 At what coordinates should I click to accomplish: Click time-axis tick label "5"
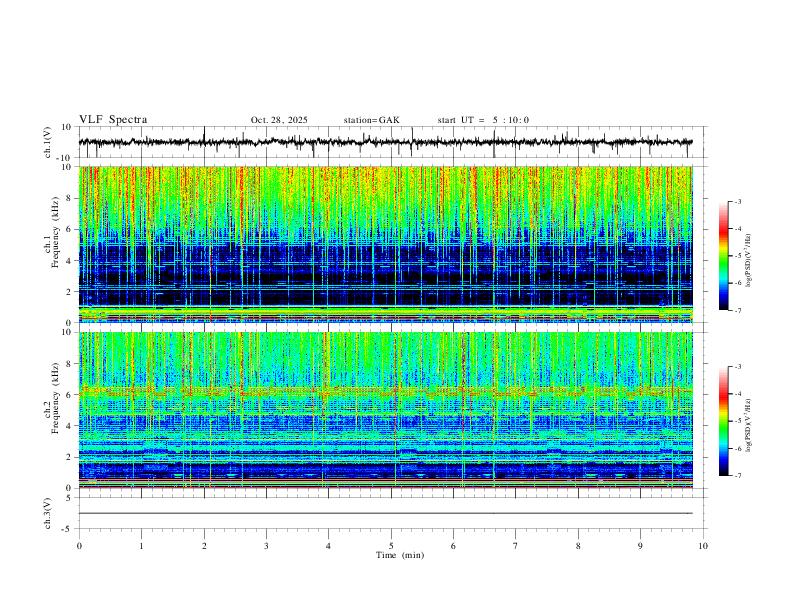pyautogui.click(x=391, y=546)
